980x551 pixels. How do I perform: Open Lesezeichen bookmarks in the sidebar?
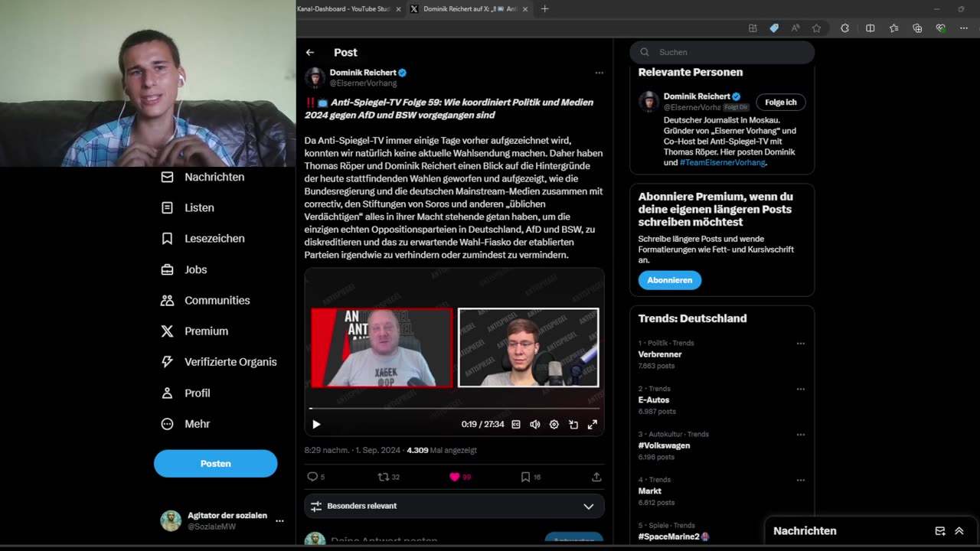tap(203, 239)
